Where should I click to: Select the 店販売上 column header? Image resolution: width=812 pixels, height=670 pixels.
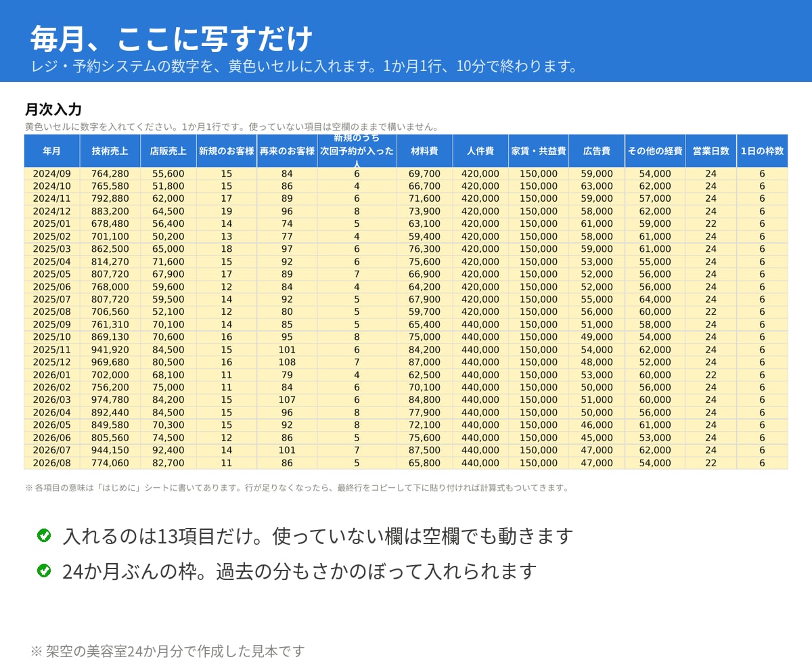(168, 151)
